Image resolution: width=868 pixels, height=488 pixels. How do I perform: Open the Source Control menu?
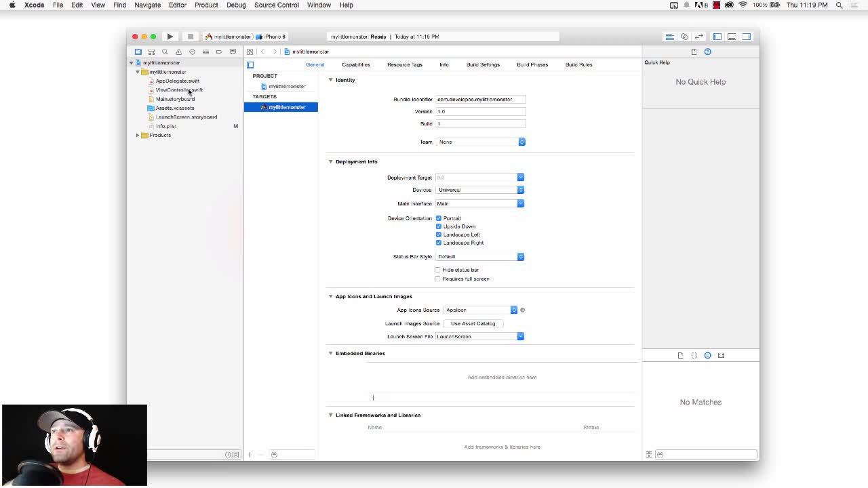[277, 5]
